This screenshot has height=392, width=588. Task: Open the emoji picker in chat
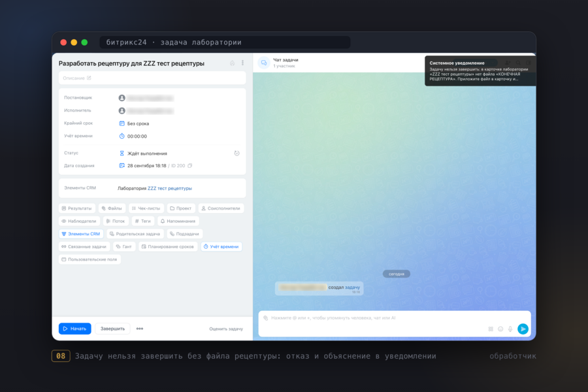pos(500,329)
